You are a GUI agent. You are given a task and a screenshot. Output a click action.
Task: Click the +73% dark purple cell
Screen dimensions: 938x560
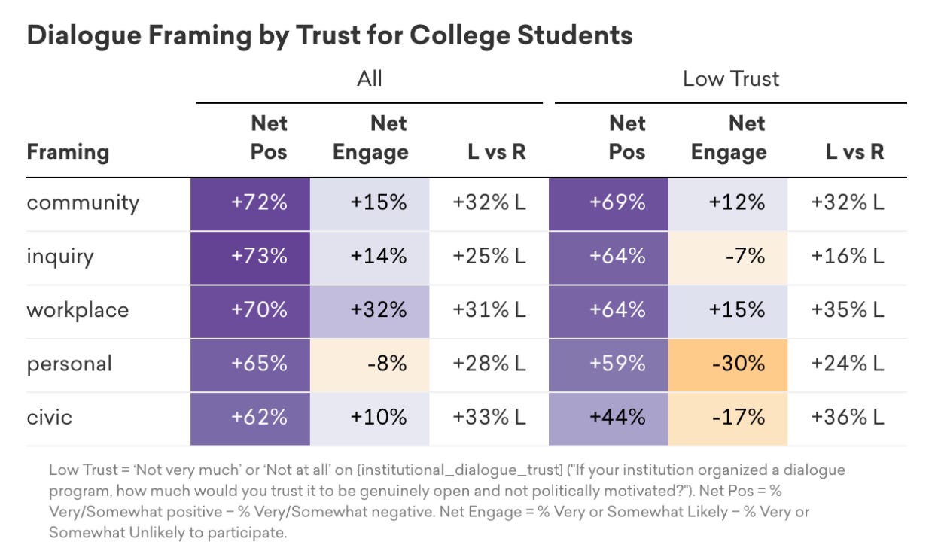pos(250,257)
